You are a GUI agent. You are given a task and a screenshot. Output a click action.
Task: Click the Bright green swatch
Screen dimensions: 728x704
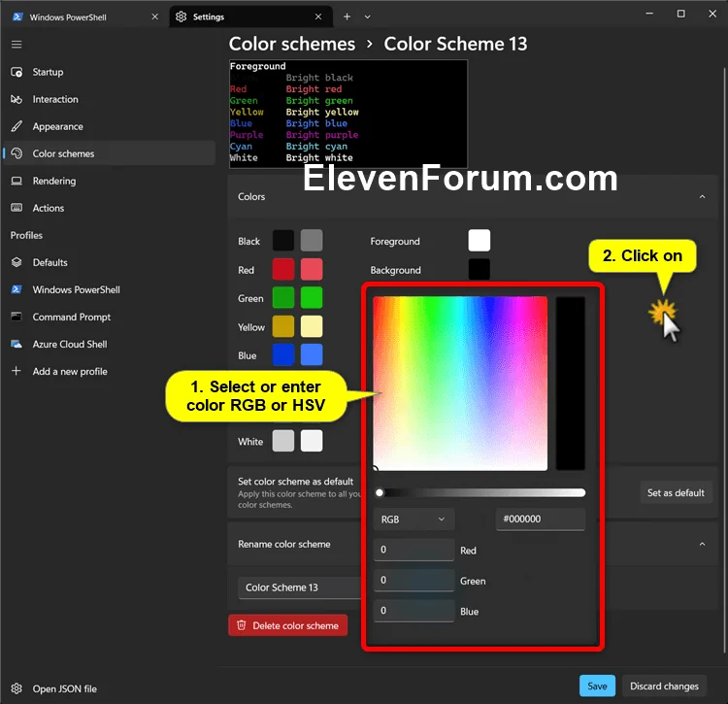coord(312,298)
